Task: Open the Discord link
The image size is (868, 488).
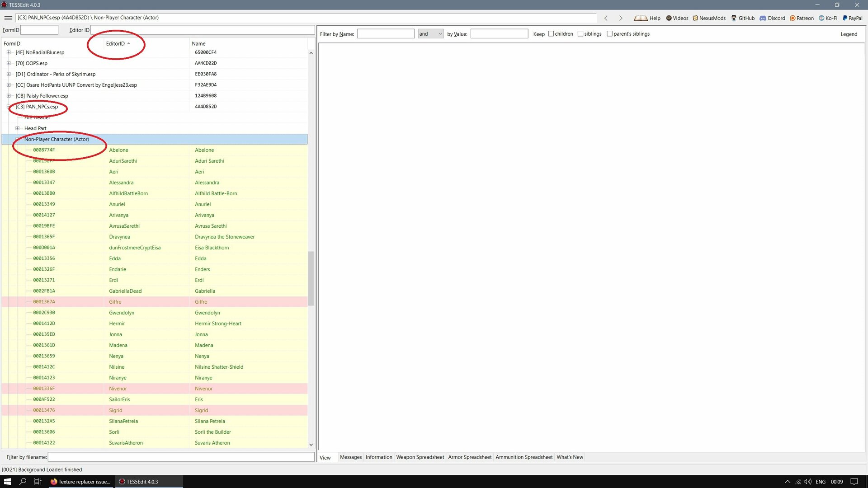Action: pos(772,18)
